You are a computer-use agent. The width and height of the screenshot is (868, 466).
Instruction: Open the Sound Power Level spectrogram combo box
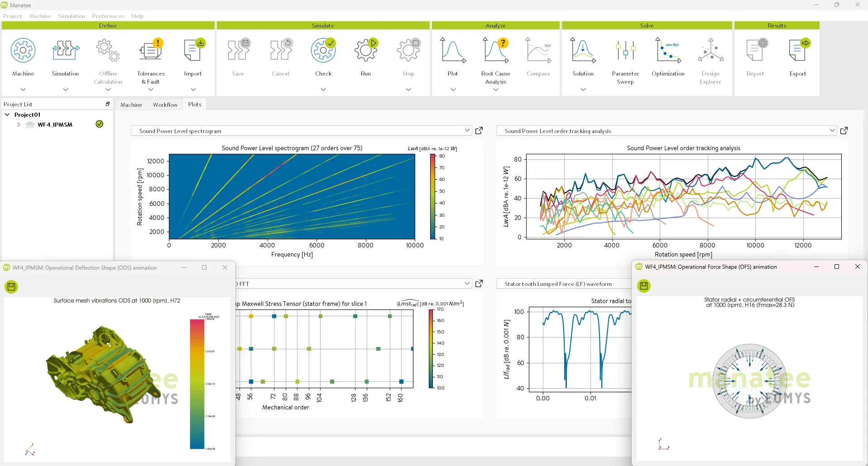coord(301,131)
